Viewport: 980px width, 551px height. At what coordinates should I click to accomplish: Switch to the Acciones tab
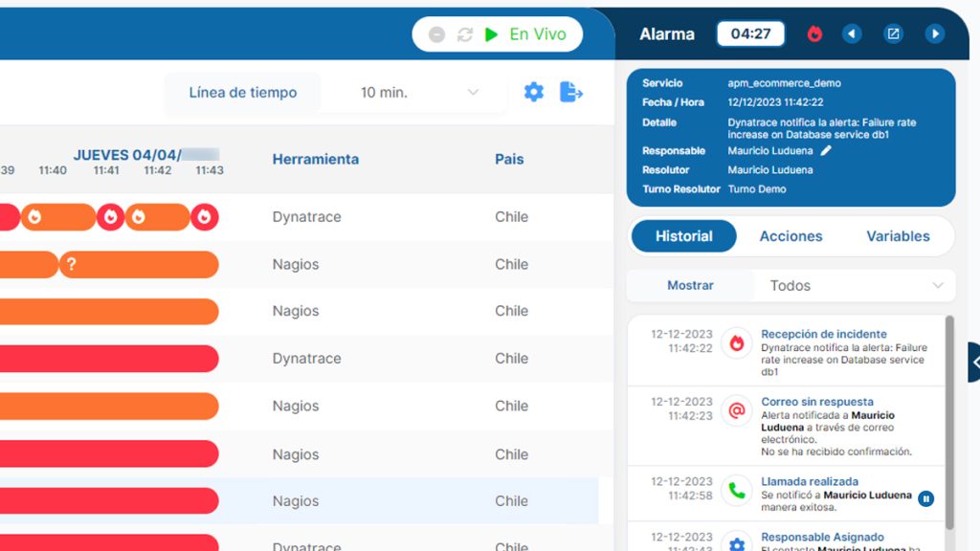coord(791,236)
